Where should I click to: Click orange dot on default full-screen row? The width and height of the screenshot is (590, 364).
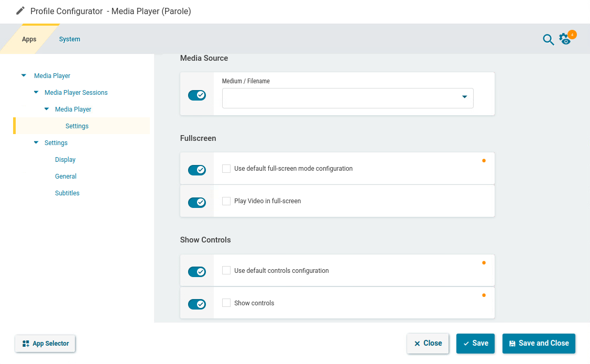tap(484, 161)
